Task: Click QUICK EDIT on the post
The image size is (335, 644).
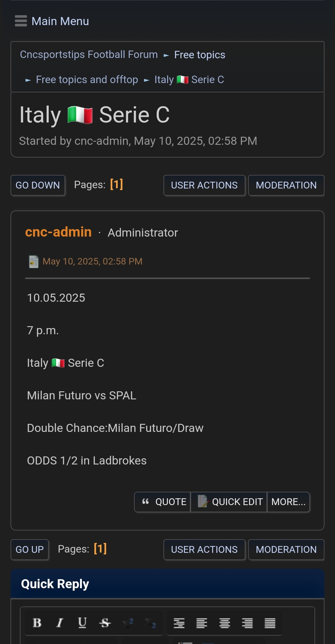Action: tap(229, 502)
